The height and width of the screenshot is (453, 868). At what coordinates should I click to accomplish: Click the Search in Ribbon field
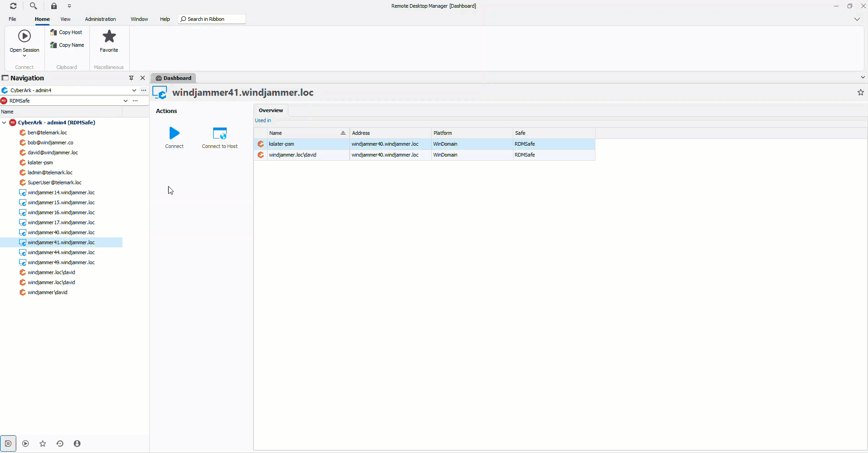click(x=212, y=19)
